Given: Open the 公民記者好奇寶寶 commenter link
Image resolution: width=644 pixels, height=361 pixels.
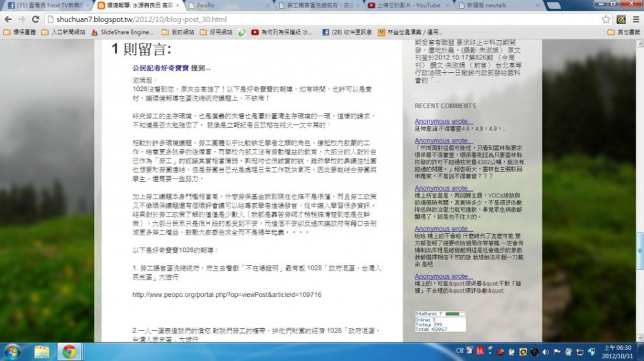Looking at the screenshot, I should point(160,68).
